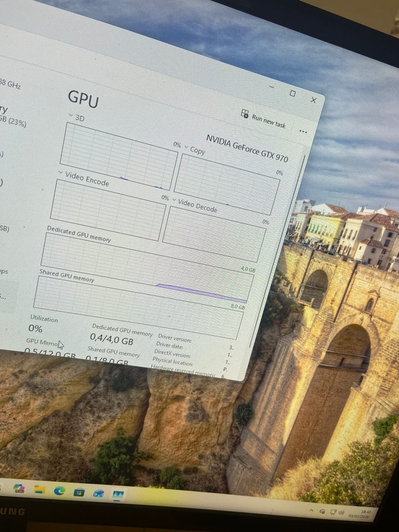Click the OneDrive sync tray icon

click(322, 511)
